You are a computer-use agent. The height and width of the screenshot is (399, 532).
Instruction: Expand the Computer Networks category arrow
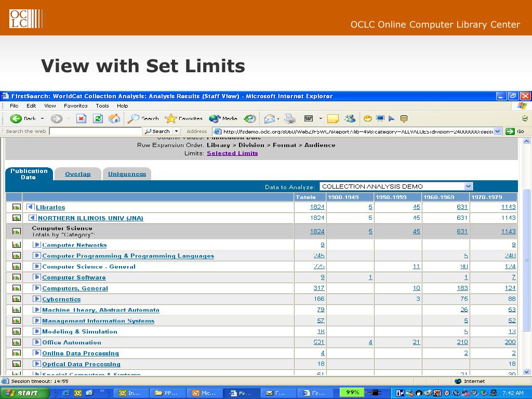tap(37, 245)
